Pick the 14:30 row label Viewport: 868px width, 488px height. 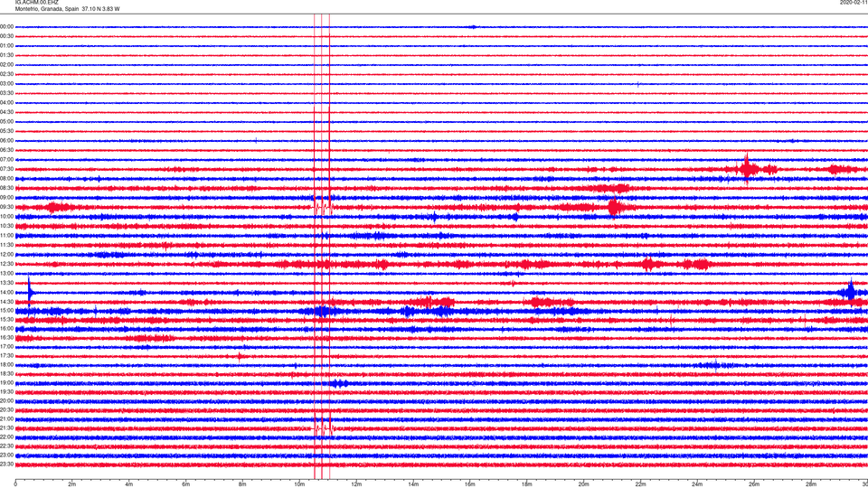click(7, 302)
